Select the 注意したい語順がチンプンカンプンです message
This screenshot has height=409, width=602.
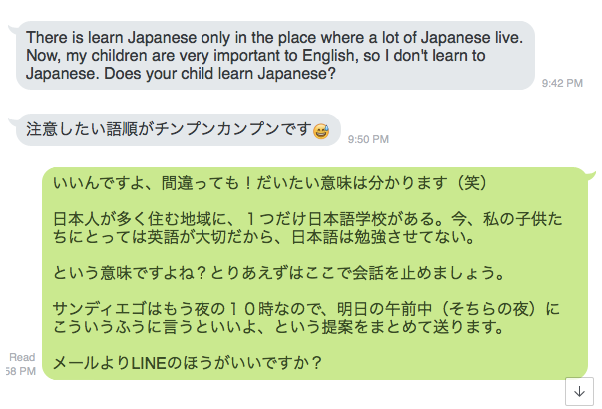169,129
